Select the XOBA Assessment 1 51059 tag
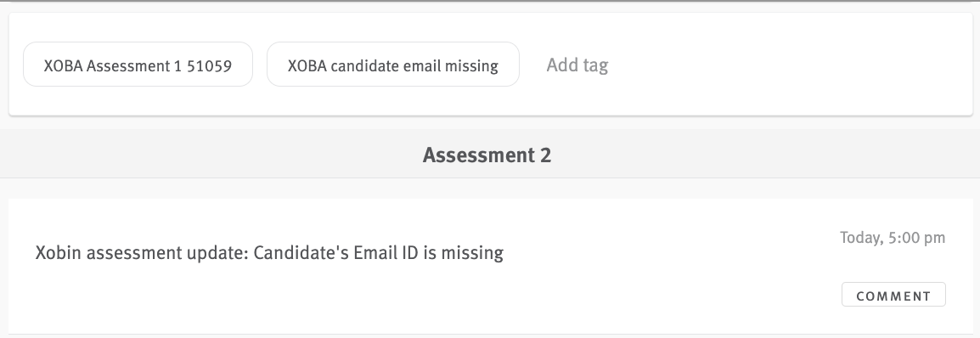Image resolution: width=980 pixels, height=338 pixels. 138,65
